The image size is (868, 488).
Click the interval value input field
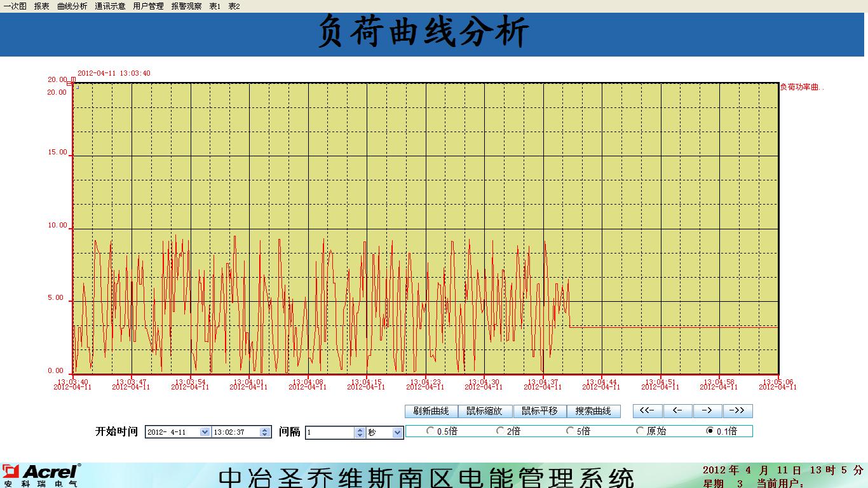click(329, 433)
